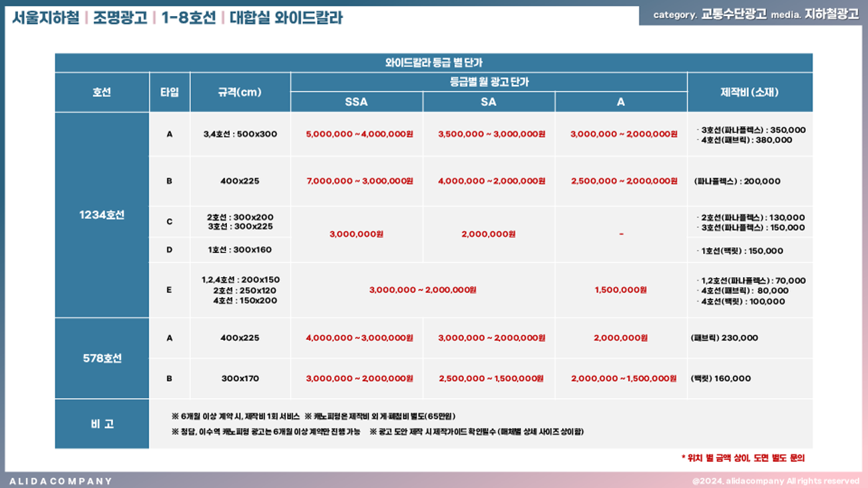Click the 비고 remarks label cell

(x=101, y=424)
